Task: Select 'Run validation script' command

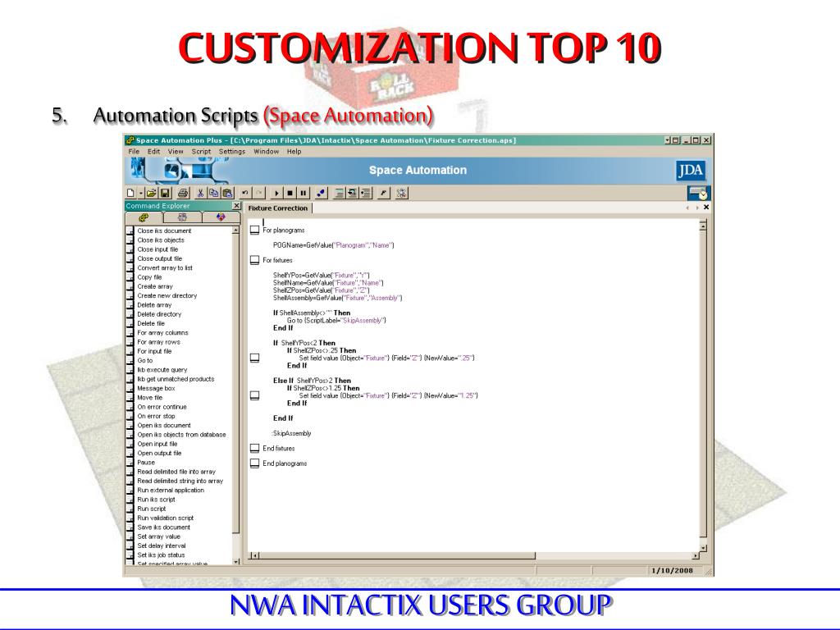Action: click(x=165, y=518)
